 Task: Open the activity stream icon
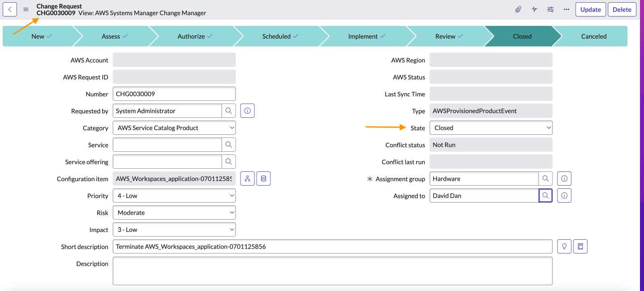tap(534, 9)
